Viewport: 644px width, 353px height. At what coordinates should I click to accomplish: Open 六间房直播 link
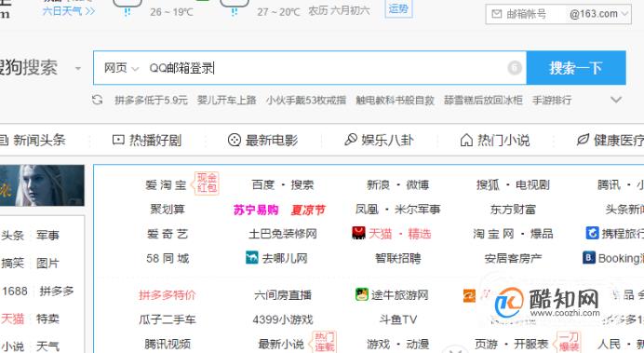[x=283, y=294]
